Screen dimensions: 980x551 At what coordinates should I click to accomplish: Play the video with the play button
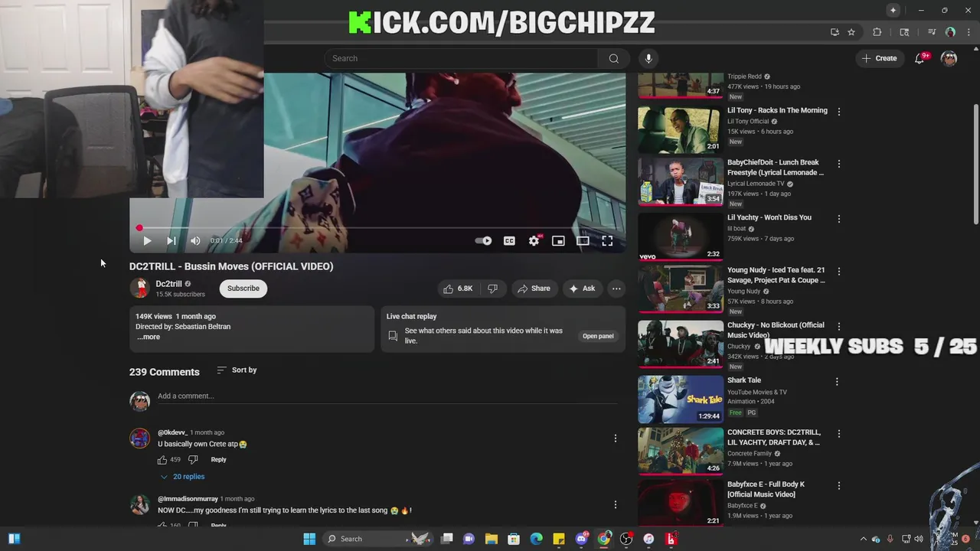click(147, 240)
